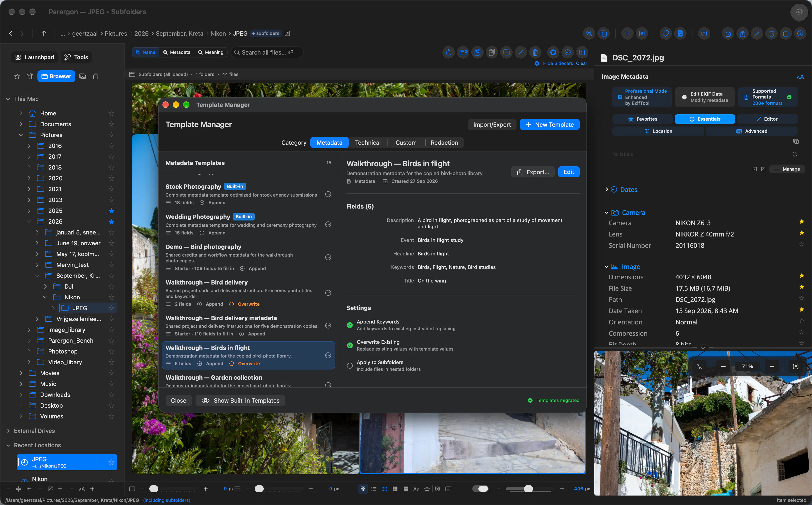812x505 pixels.
Task: Collapse the 2026 folder tree
Action: (x=29, y=222)
